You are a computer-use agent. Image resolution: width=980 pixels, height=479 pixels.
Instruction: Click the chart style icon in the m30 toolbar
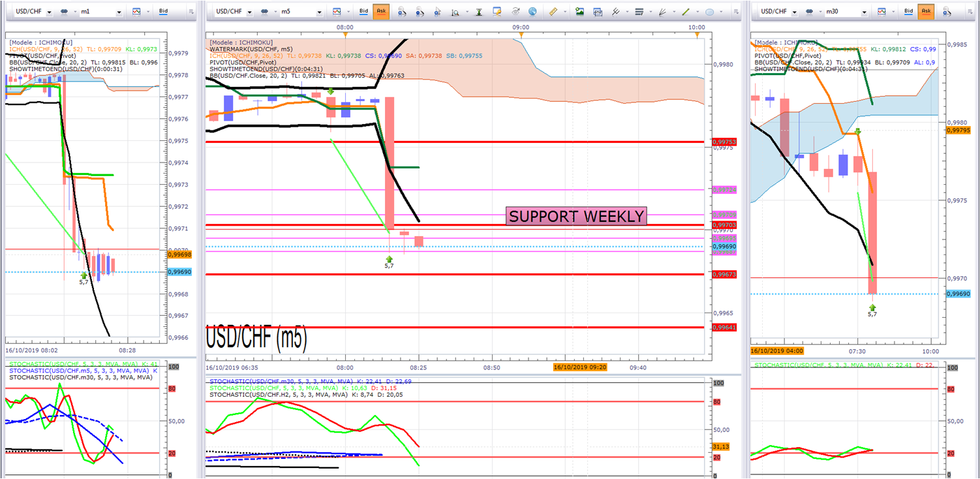883,12
